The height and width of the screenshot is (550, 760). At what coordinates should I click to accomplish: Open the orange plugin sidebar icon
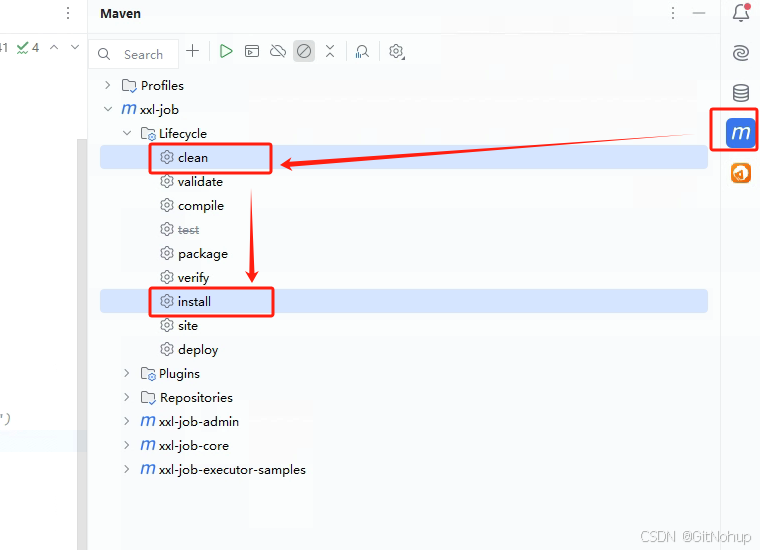coord(741,173)
